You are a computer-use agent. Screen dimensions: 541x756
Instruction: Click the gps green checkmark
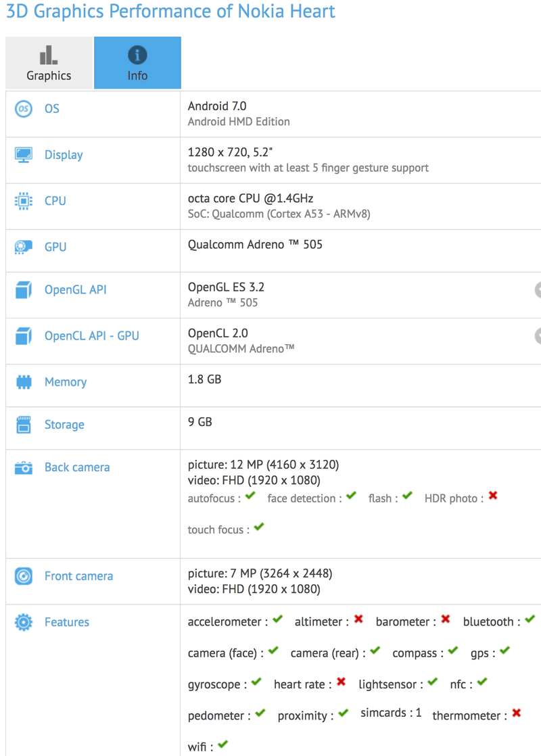tap(505, 651)
